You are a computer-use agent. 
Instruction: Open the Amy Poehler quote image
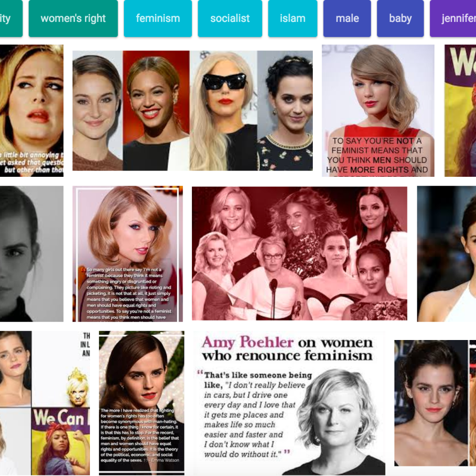point(289,403)
